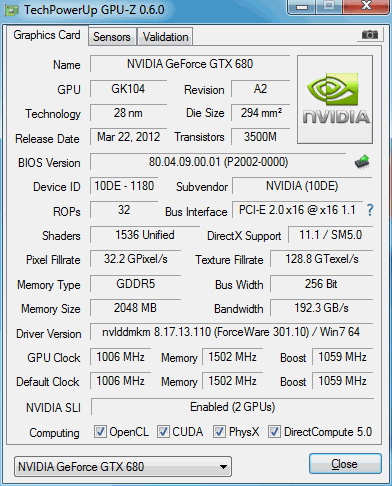Click the Technology field 28 nm
The height and width of the screenshot is (486, 392).
(x=128, y=113)
